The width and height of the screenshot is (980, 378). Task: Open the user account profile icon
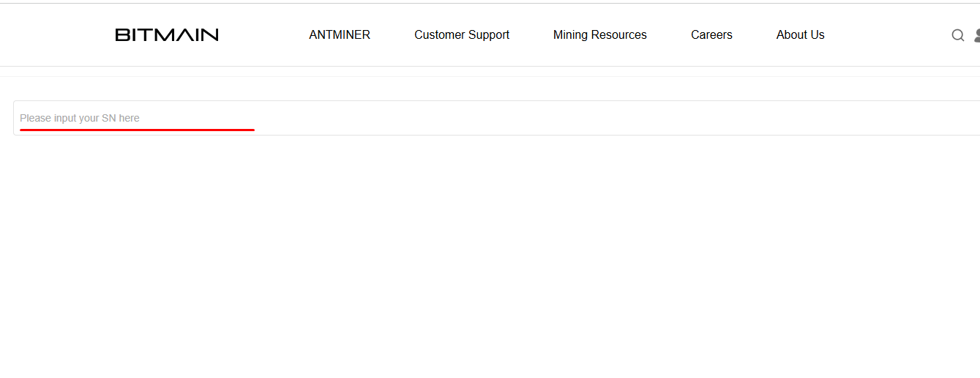[976, 35]
